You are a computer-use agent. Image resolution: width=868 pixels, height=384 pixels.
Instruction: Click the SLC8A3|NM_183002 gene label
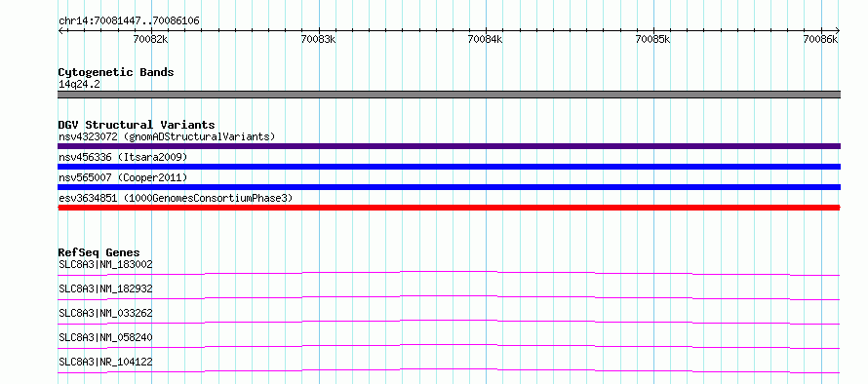tap(105, 264)
